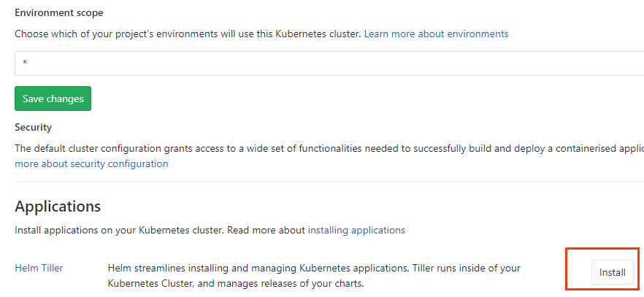The height and width of the screenshot is (297, 644).
Task: Click the Install button for Helm Tiller
Action: (612, 272)
